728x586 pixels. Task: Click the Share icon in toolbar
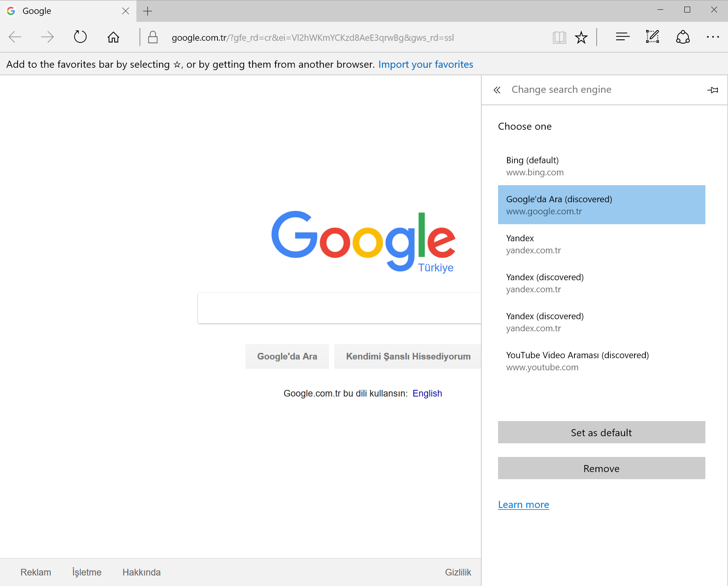683,37
